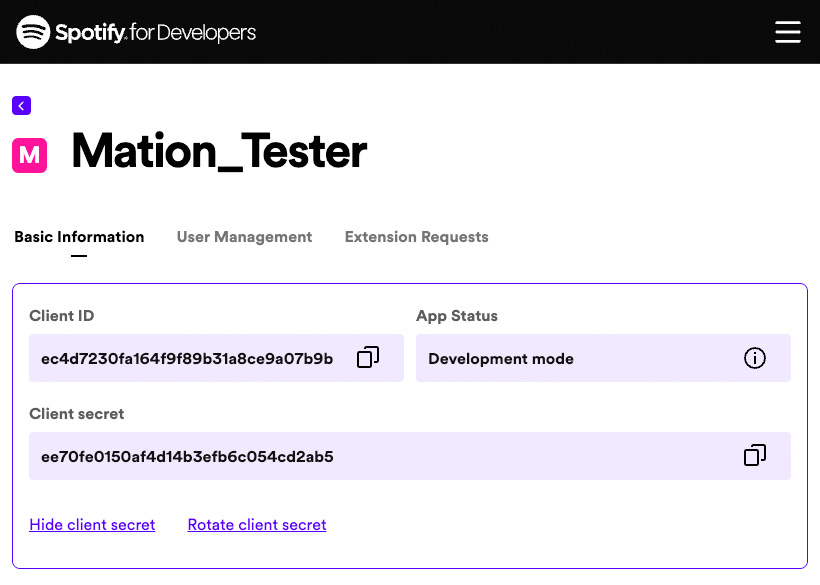Image resolution: width=820 pixels, height=585 pixels.
Task: Select the secret text ee70fe0150af4d14b3efb6c054cd2ab5
Action: (187, 456)
